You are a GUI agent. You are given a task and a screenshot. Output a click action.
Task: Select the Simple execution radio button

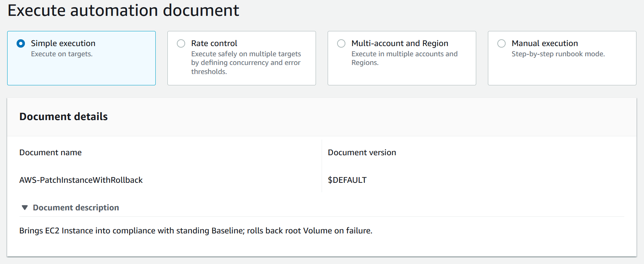(x=20, y=43)
